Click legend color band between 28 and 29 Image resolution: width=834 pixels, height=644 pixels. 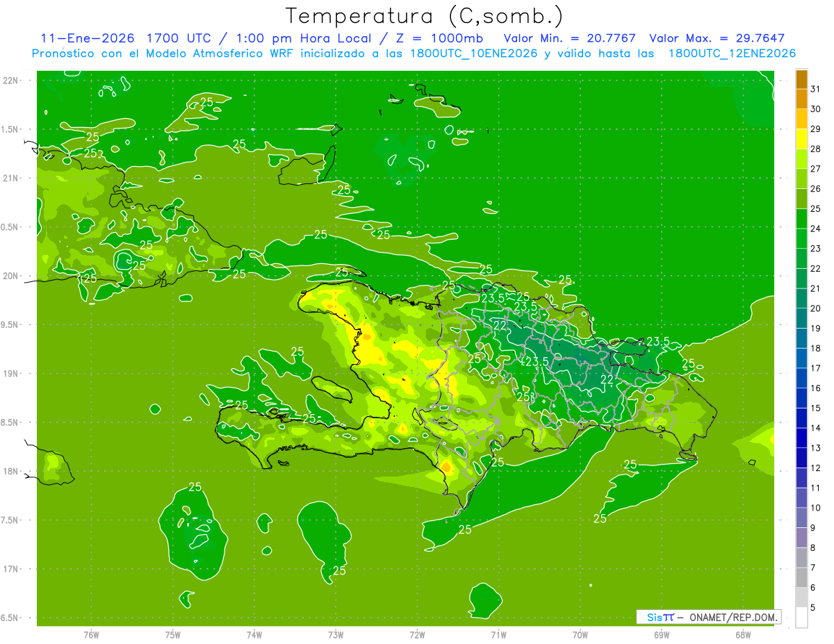click(801, 139)
